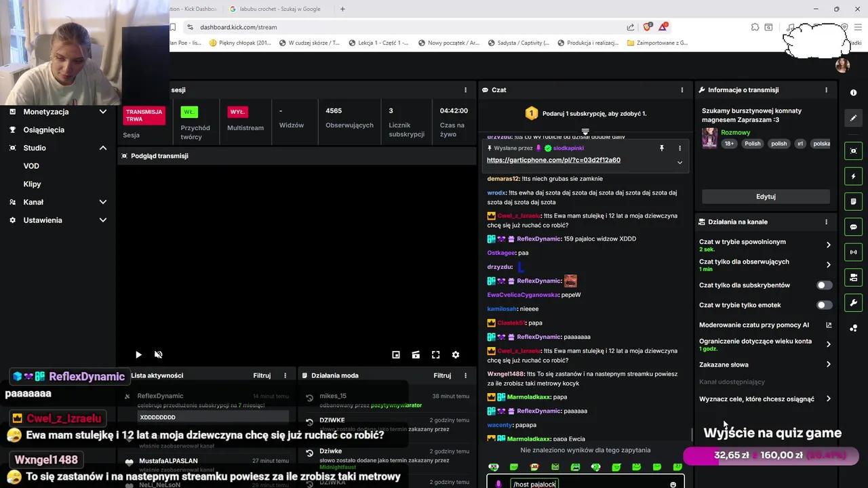Viewport: 868px width, 488px height.
Task: Open Czat panel three-dot menu
Action: click(682, 89)
